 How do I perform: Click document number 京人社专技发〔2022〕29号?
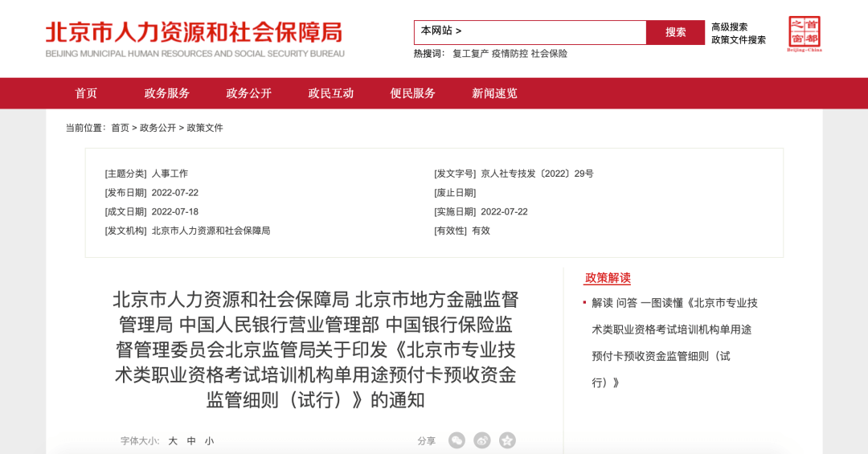point(537,174)
